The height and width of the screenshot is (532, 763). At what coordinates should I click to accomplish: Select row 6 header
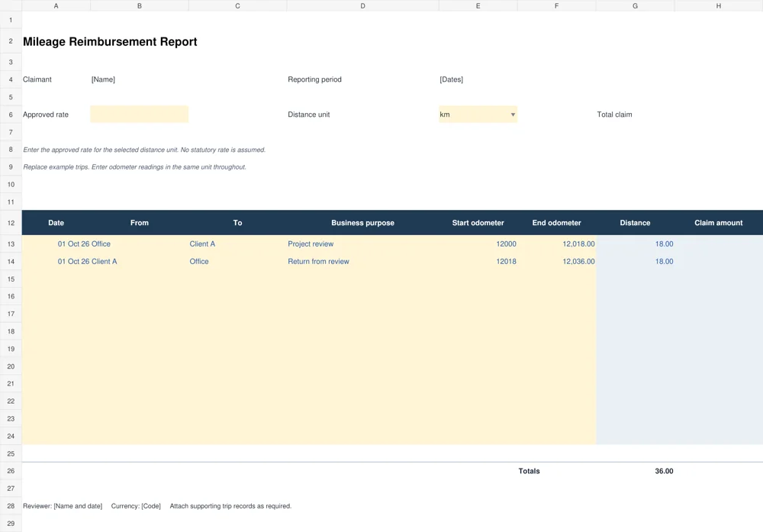click(11, 114)
